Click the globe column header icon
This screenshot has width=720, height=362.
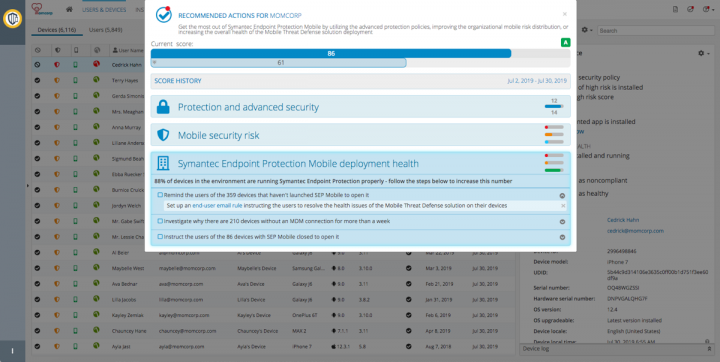pyautogui.click(x=96, y=50)
